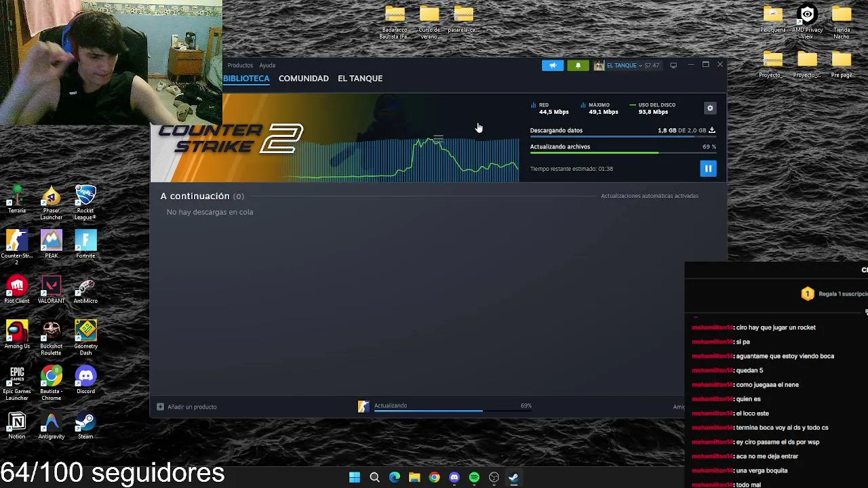Open EL TANQUE profile tab
868x488 pixels.
[x=360, y=79]
